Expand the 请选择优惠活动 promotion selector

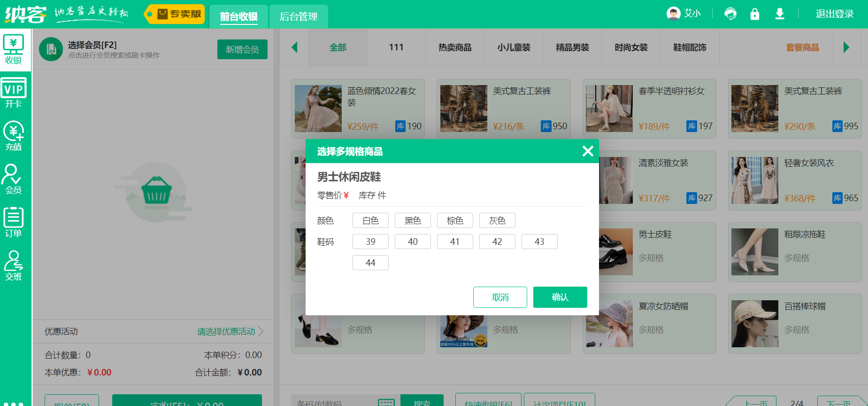230,332
